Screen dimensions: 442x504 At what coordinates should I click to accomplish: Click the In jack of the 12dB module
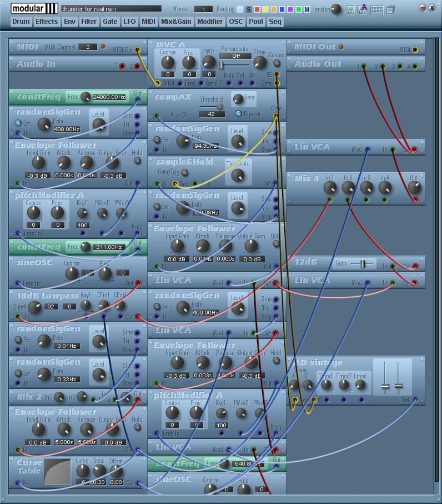pyautogui.click(x=392, y=266)
